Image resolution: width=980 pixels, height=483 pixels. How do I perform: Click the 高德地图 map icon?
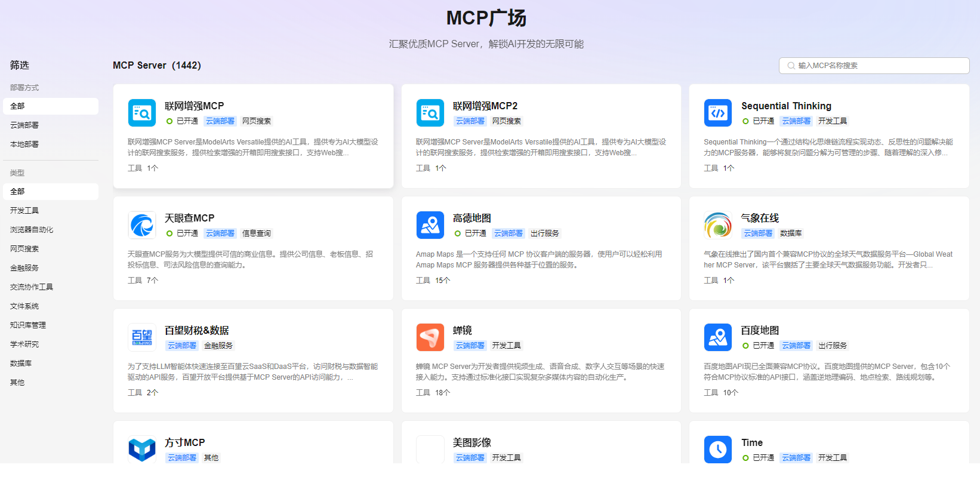(430, 225)
